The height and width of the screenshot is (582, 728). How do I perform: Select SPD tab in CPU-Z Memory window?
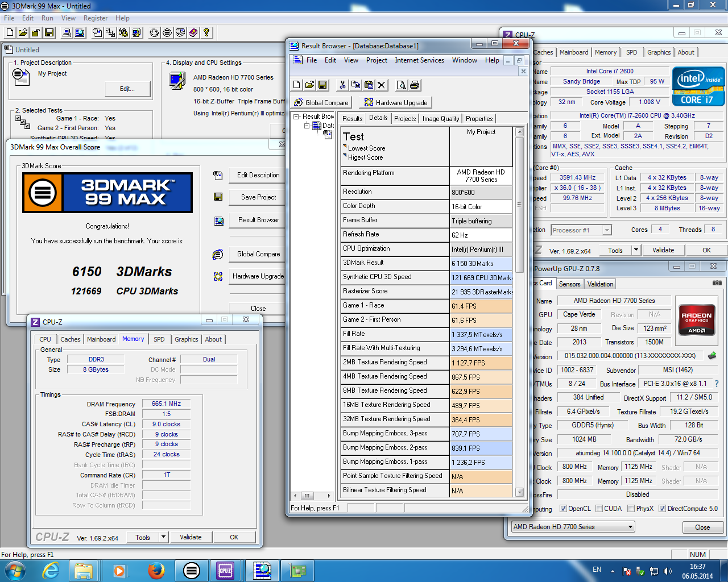[x=159, y=339]
